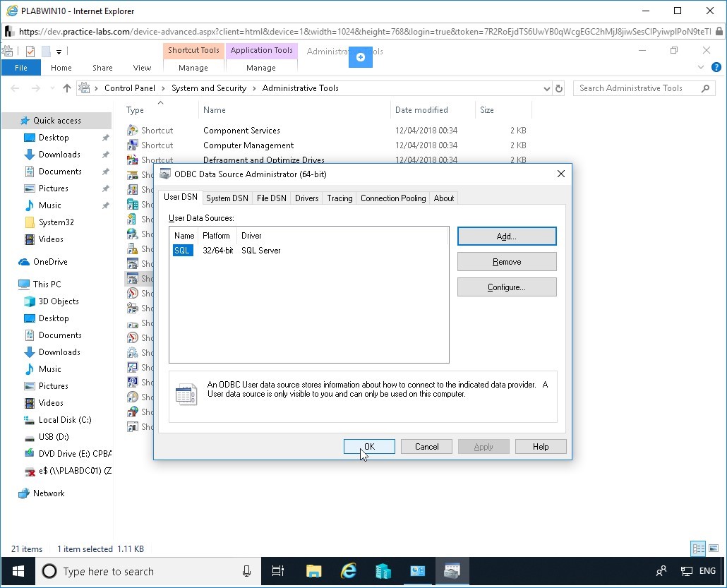Click System and Security breadcrumb

[x=209, y=88]
